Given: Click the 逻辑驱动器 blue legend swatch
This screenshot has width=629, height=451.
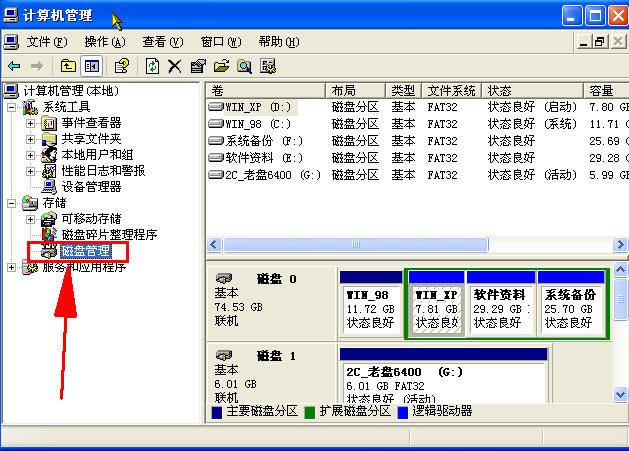Looking at the screenshot, I should coord(403,412).
